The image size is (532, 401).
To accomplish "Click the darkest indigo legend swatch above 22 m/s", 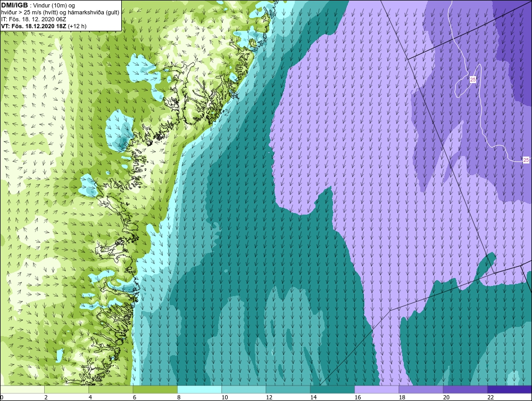I will 510,389.
